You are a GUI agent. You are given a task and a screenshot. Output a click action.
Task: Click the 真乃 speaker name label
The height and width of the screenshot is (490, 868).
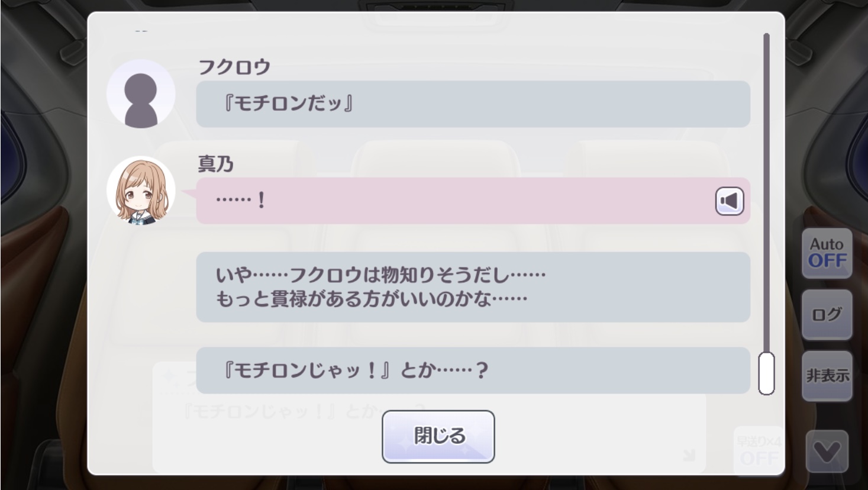coord(216,164)
